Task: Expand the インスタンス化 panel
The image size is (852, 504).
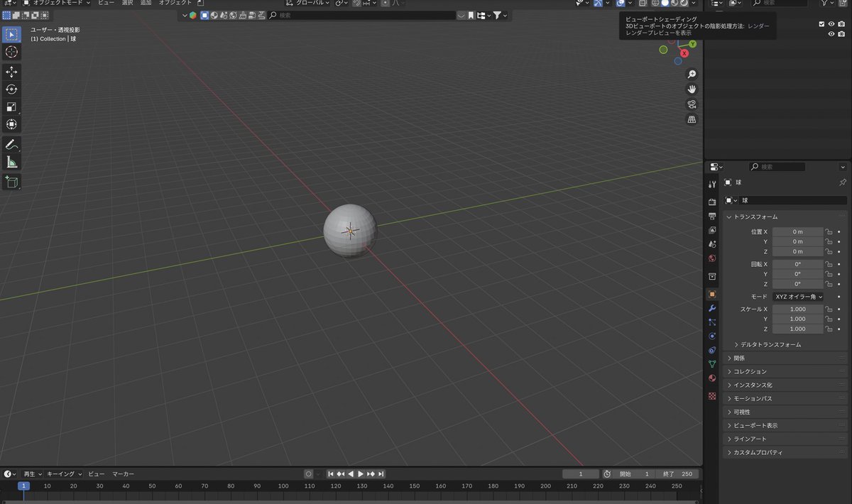Action: 785,385
